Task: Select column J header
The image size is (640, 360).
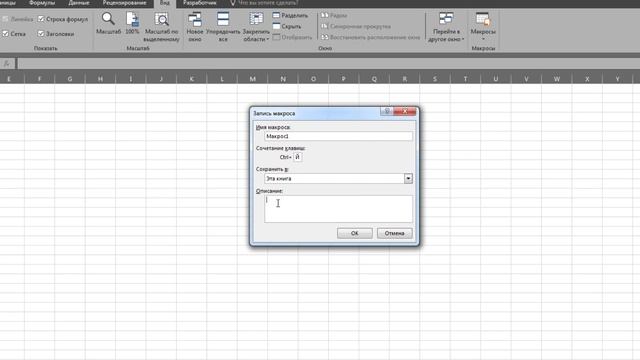Action: [161, 79]
